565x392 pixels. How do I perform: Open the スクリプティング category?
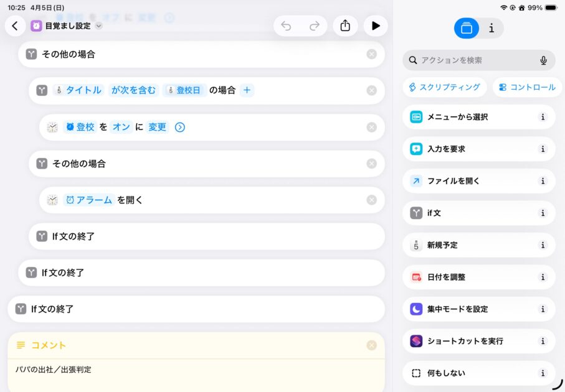pyautogui.click(x=444, y=87)
